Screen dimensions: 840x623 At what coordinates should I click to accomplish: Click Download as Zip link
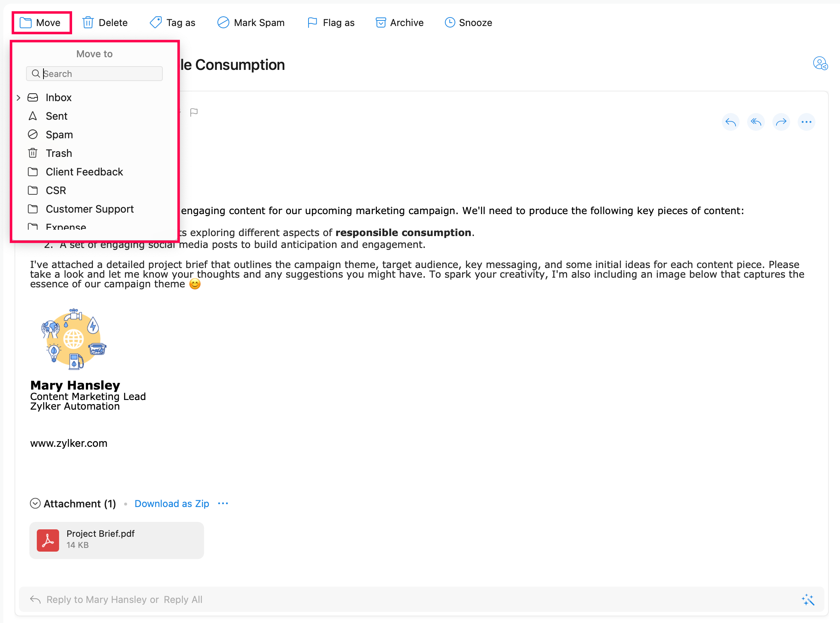pos(172,503)
